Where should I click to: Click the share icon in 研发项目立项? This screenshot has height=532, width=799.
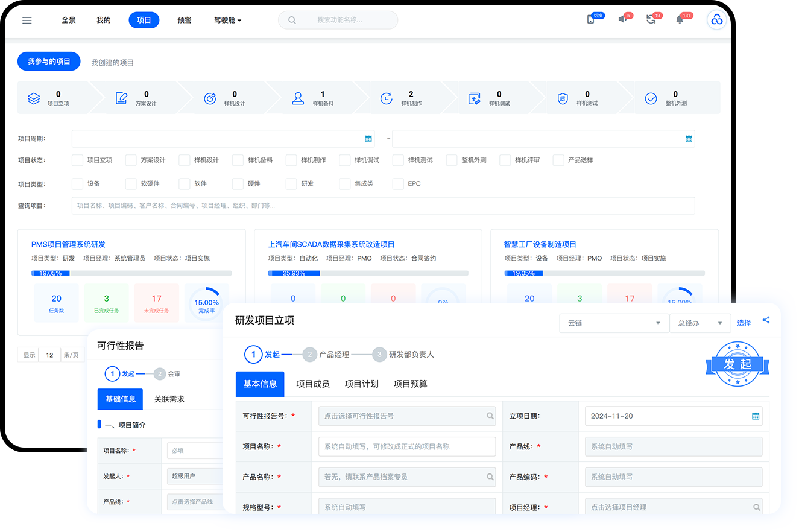pyautogui.click(x=766, y=320)
